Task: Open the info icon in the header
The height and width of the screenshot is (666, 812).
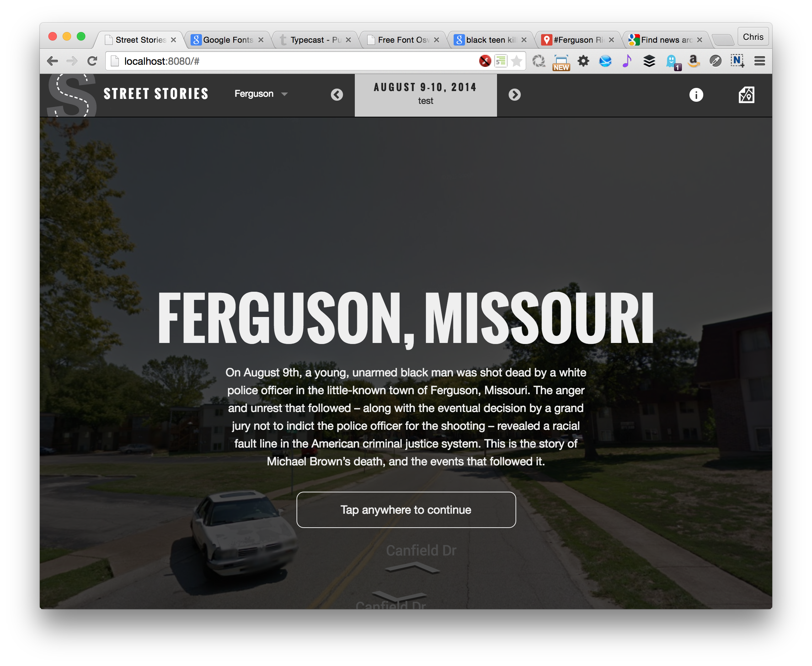Action: pos(696,95)
